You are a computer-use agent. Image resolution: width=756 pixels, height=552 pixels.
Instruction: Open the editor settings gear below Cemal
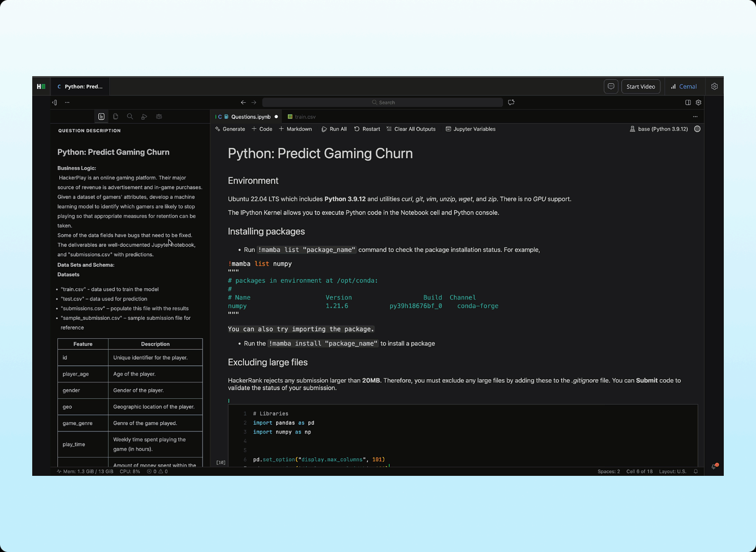click(698, 102)
